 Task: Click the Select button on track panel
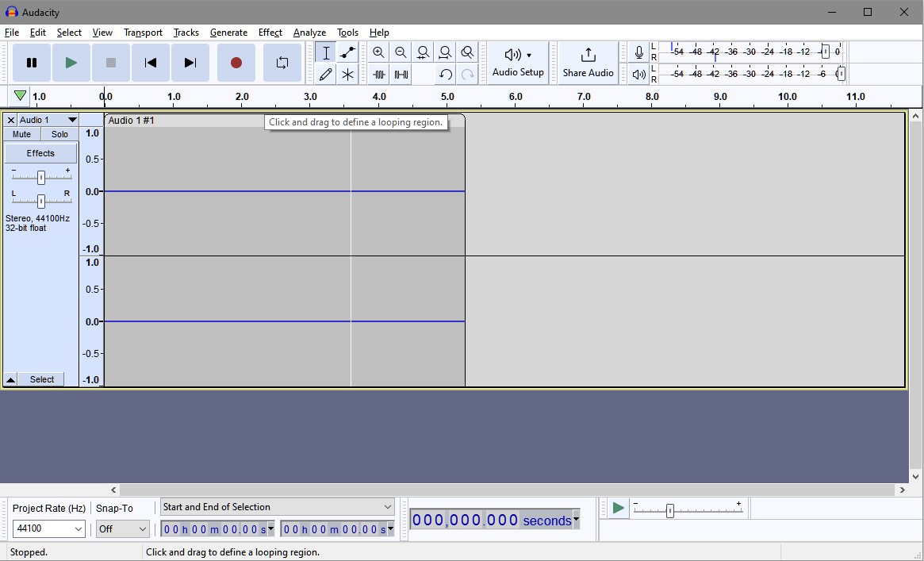(x=42, y=379)
